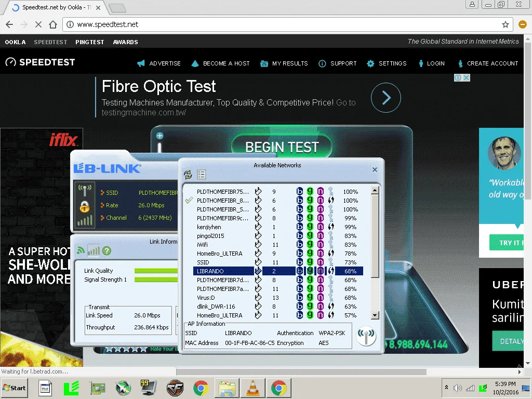Open MY RESULTS page
The width and height of the screenshot is (532, 399).
284,63
